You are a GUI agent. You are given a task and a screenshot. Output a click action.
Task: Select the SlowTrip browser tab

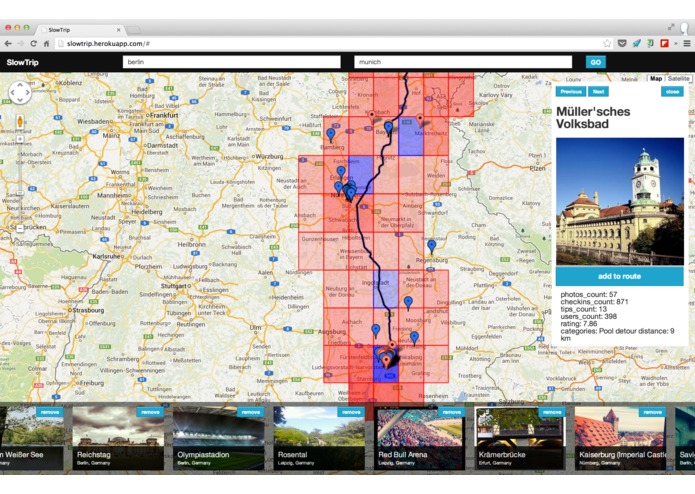pos(80,30)
